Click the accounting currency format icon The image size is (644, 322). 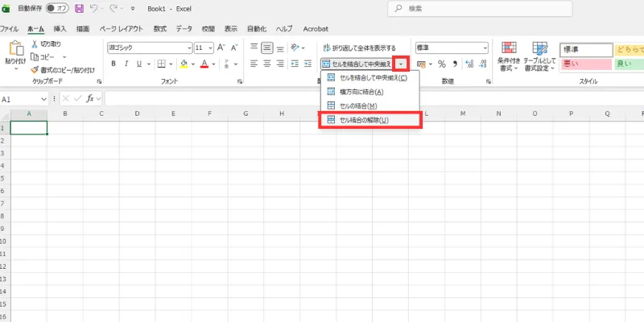[421, 64]
